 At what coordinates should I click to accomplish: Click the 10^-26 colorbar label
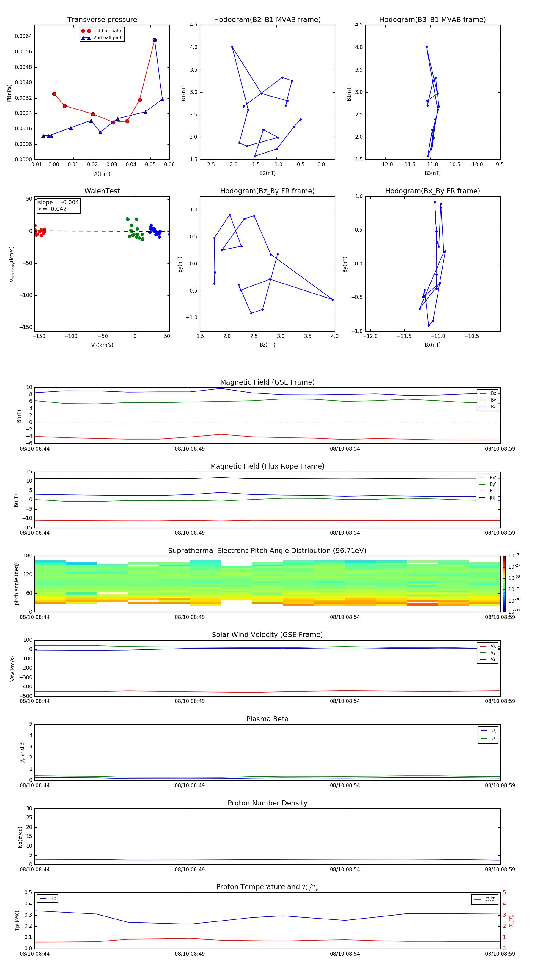coord(514,555)
